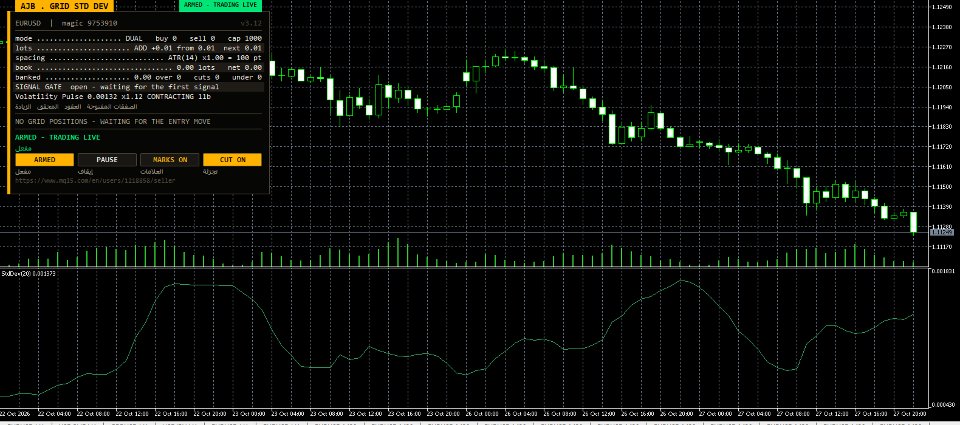Screen dimensions: 960x425
Task: Click the Volatility Pulse 0.00132 line
Action: [x=113, y=97]
